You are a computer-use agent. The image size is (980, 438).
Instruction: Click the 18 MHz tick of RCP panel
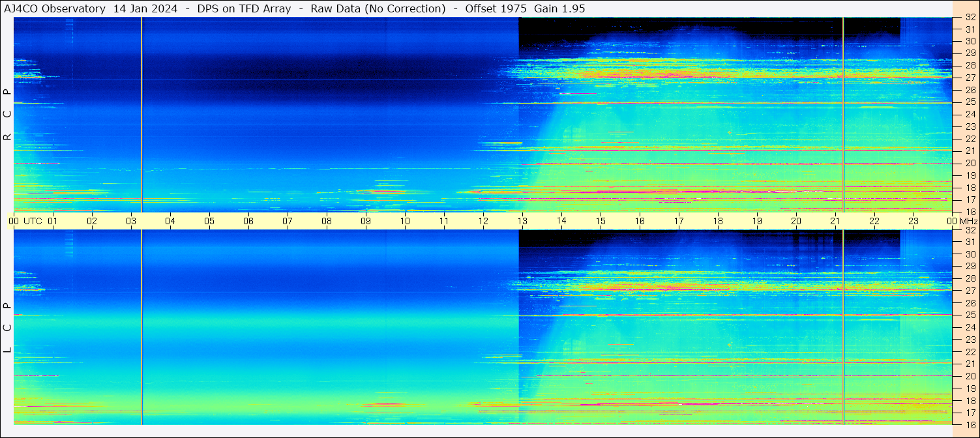(x=970, y=188)
